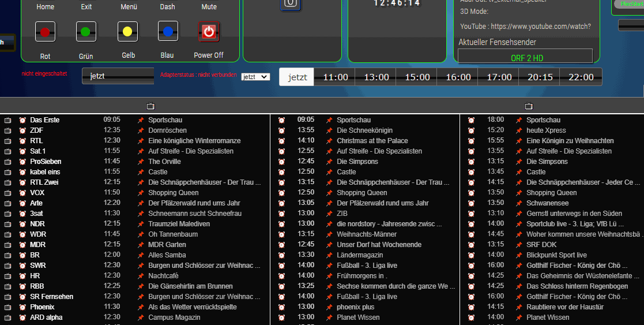Open phoenix plus at 13:00
The width and height of the screenshot is (644, 325).
point(355,307)
